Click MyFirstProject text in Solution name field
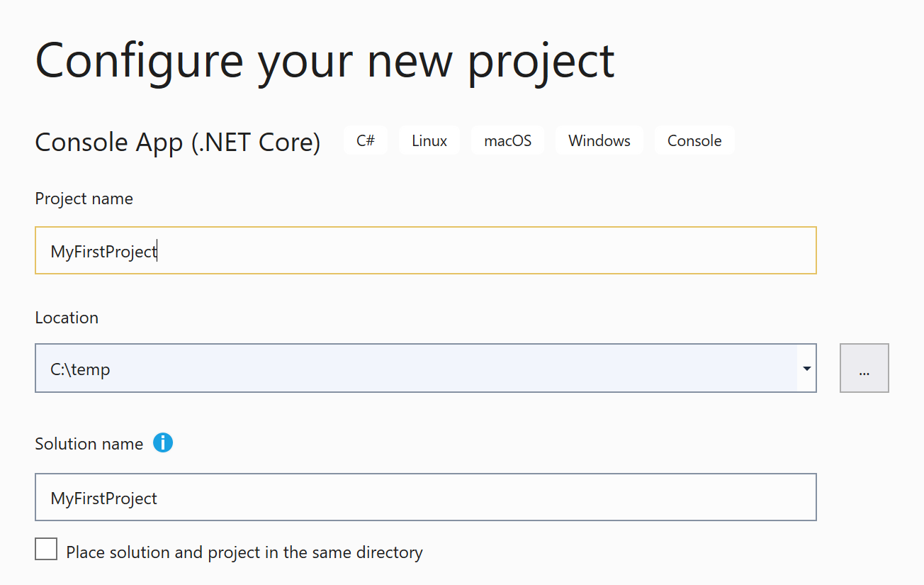The height and width of the screenshot is (585, 924). pos(104,498)
